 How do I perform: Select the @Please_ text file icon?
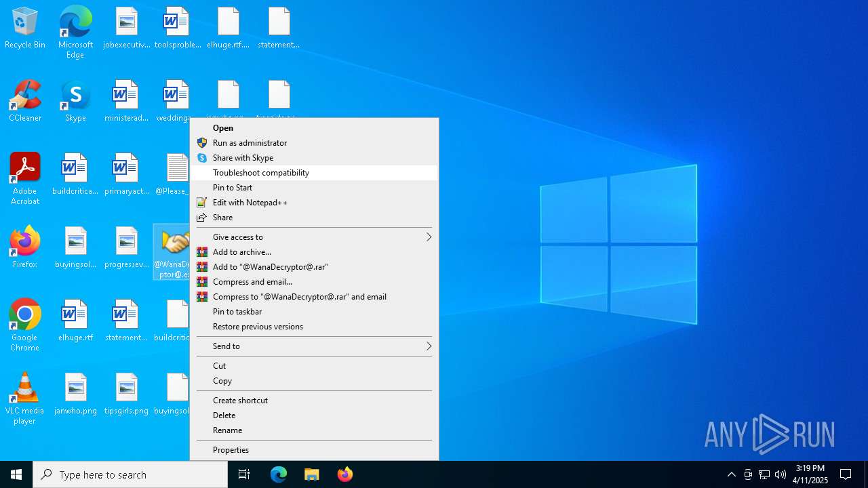[x=173, y=175]
